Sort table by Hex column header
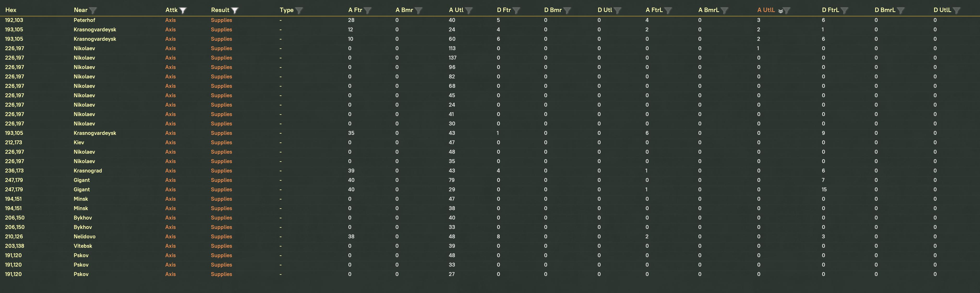 point(11,10)
